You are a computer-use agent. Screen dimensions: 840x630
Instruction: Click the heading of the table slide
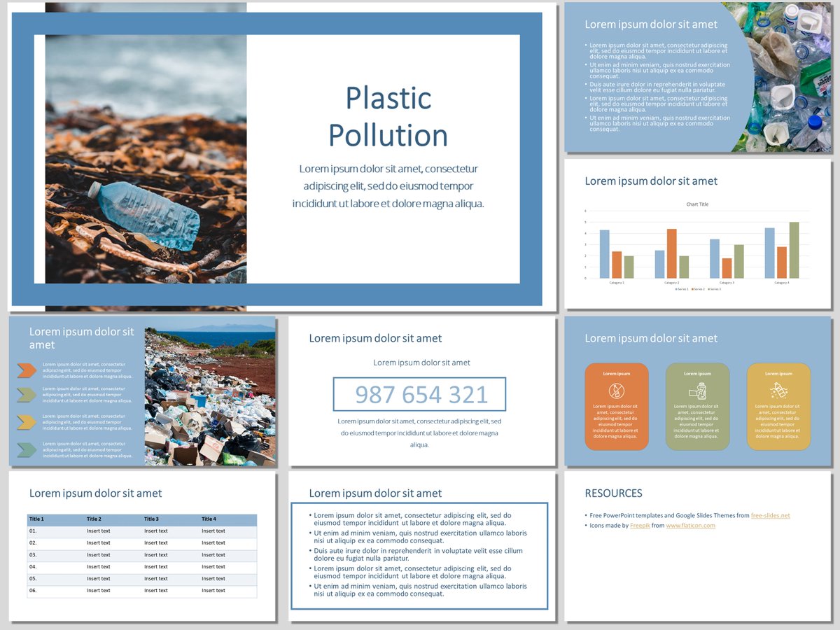coord(95,493)
